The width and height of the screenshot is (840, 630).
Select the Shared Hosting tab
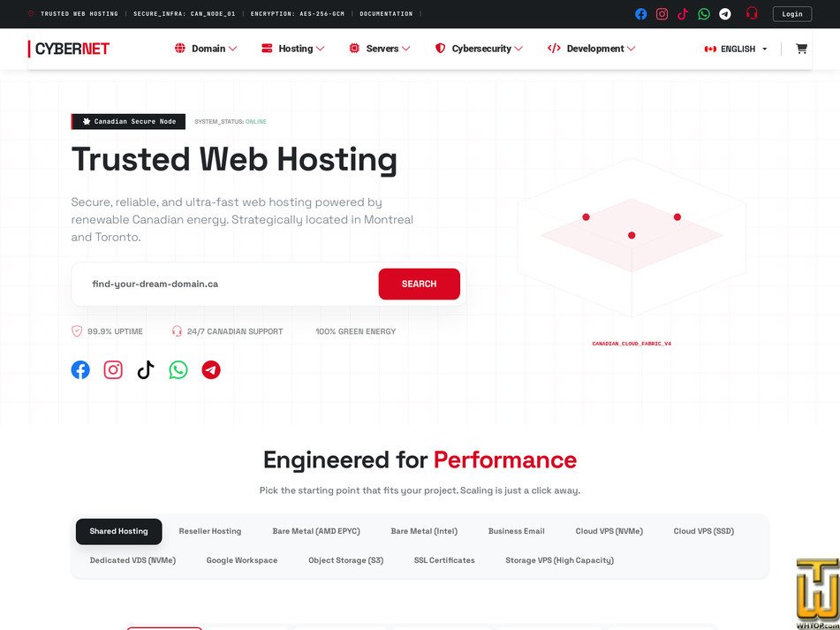[118, 531]
